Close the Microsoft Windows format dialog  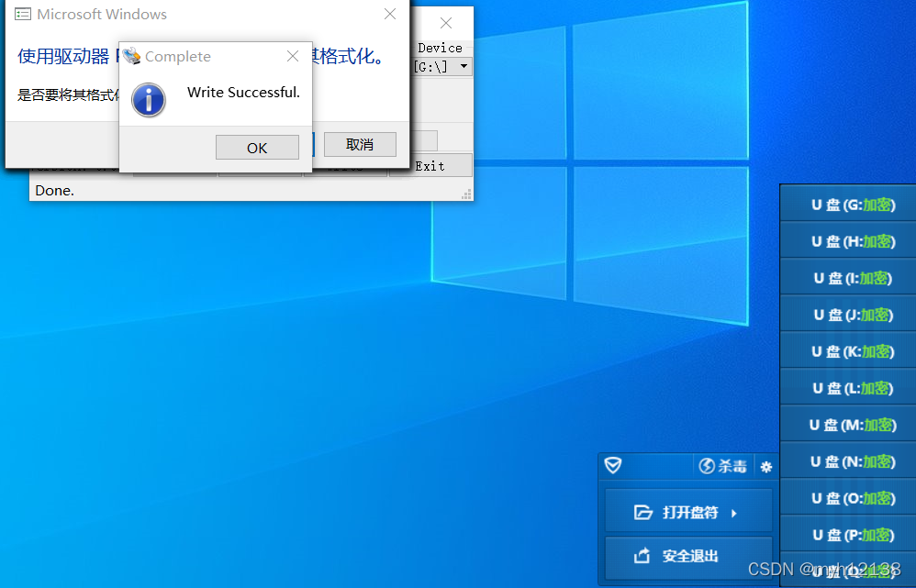390,14
